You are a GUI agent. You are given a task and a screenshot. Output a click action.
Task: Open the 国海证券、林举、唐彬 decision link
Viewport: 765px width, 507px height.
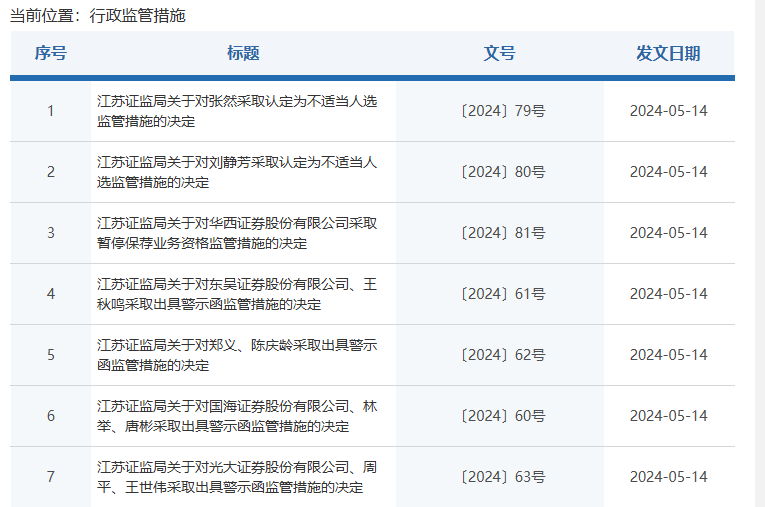[x=237, y=416]
